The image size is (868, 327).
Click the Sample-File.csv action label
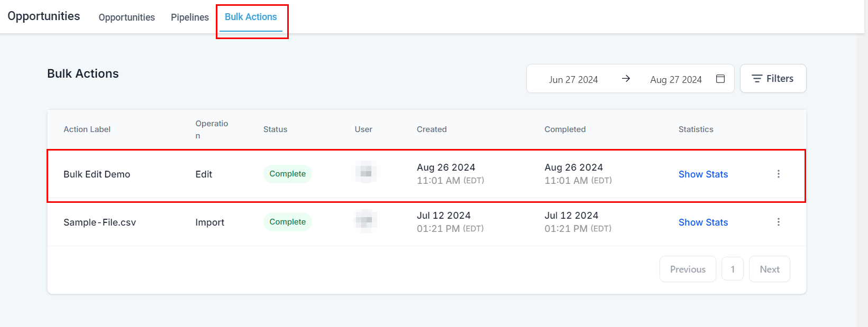pos(99,222)
